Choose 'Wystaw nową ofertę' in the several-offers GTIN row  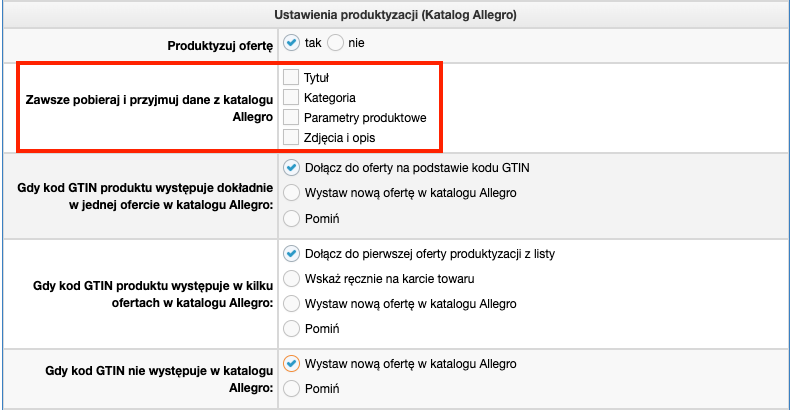pyautogui.click(x=291, y=304)
